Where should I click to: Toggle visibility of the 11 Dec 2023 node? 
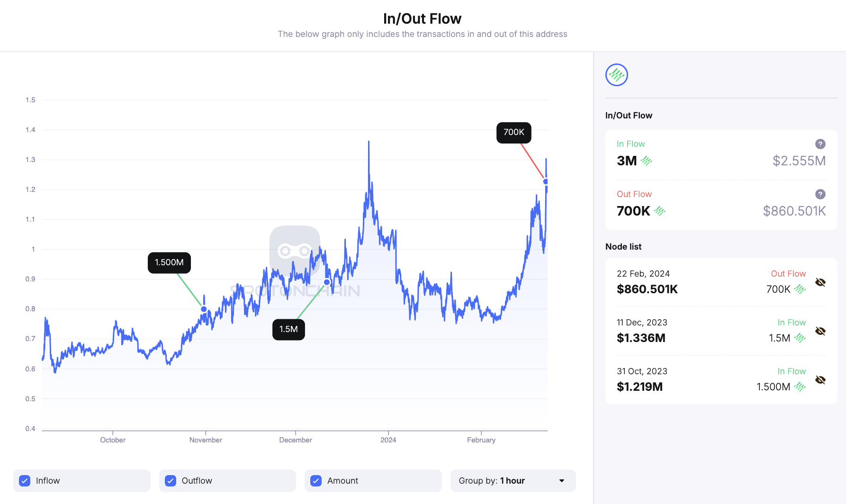(x=820, y=331)
